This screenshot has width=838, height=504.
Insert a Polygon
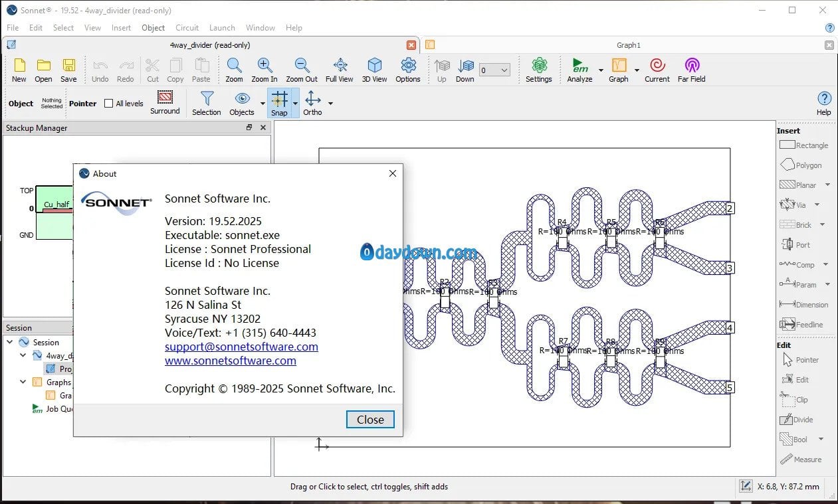point(801,165)
